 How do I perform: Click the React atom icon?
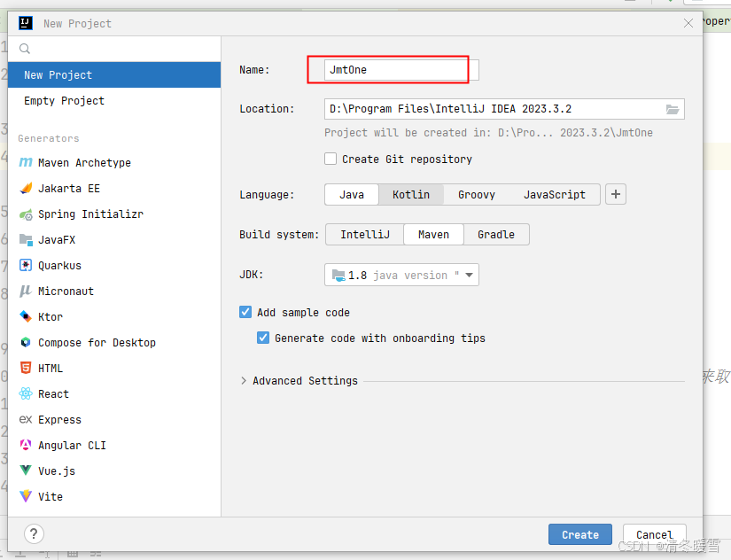pos(26,393)
